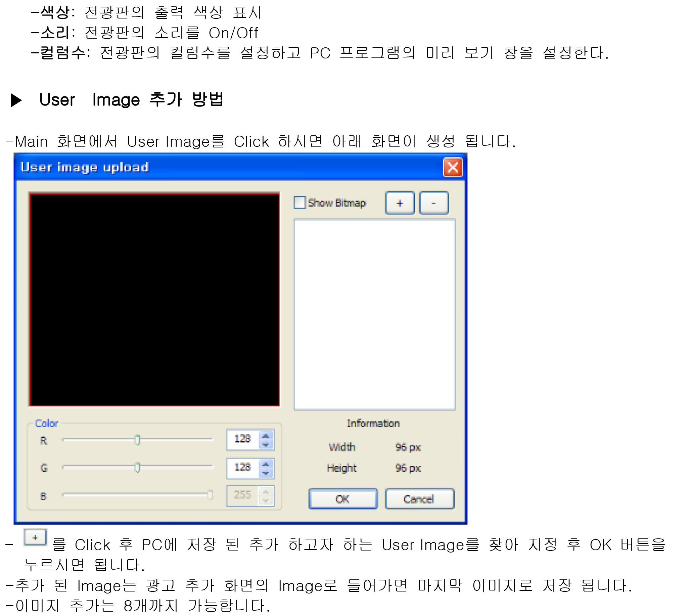The height and width of the screenshot is (616, 692).
Task: Click the plus button to add an image
Action: (400, 203)
